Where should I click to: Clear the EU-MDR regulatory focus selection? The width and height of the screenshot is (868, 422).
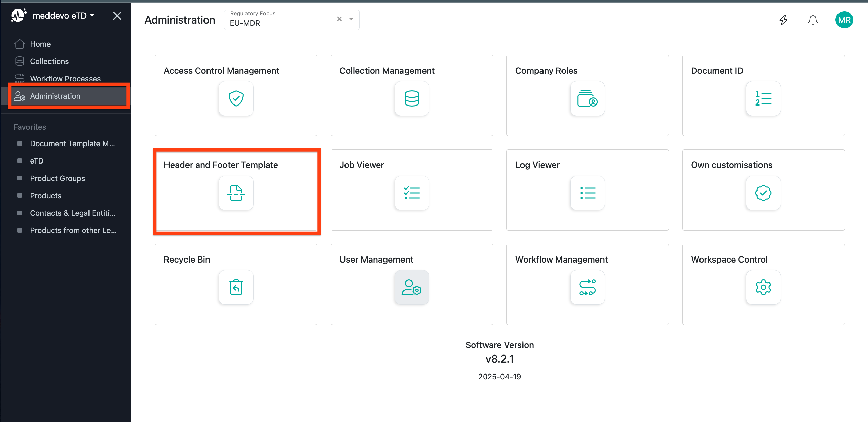coord(339,19)
